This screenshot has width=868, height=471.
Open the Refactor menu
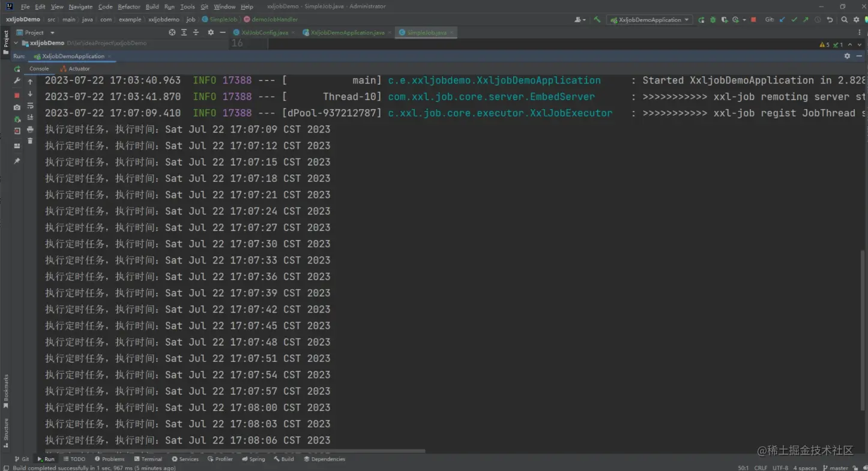(x=128, y=7)
